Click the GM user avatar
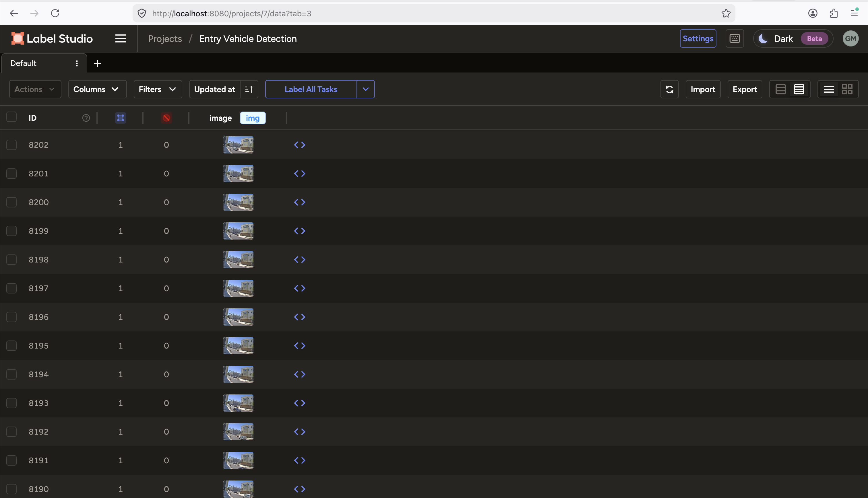Image resolution: width=868 pixels, height=498 pixels. 850,39
